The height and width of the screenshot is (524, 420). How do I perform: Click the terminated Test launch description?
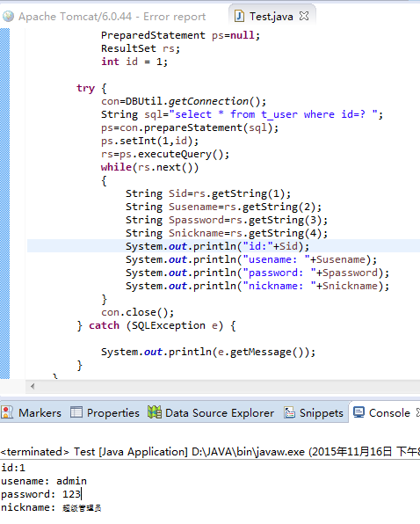(x=210, y=452)
